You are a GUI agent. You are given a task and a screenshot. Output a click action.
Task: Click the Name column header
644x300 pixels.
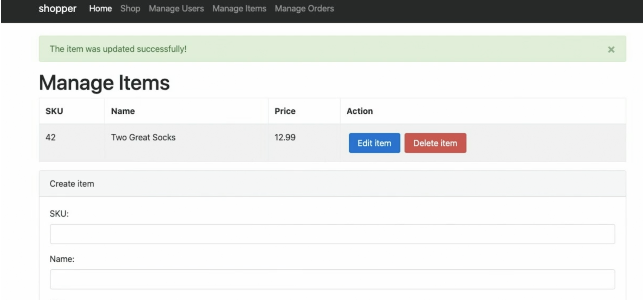tap(123, 111)
